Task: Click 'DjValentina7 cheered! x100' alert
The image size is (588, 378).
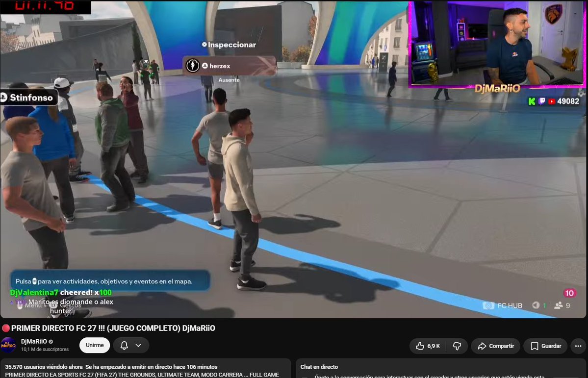Action: pyautogui.click(x=61, y=293)
